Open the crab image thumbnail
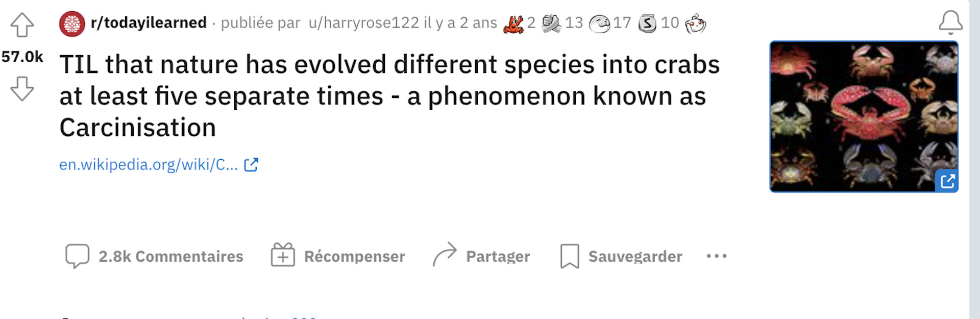Screen dimensions: 980x319 864,116
